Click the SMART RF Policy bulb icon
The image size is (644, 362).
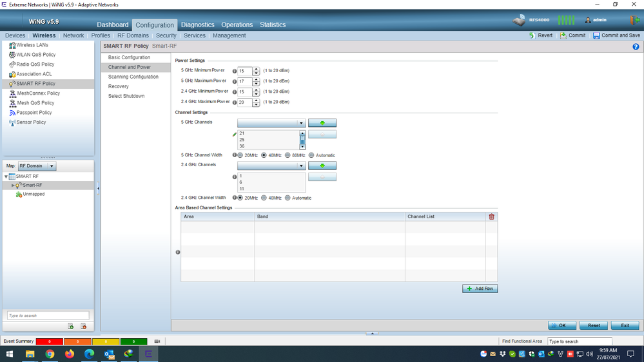(x=12, y=84)
